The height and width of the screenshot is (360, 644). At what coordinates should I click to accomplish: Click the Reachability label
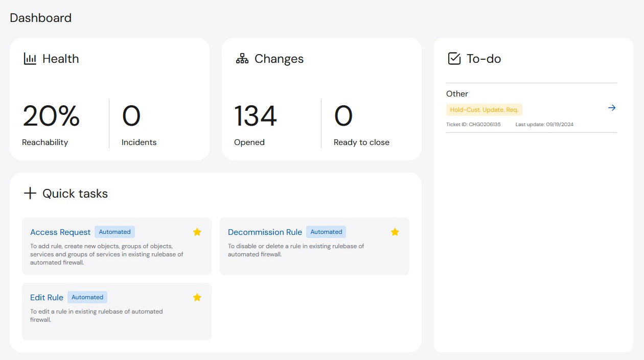[45, 142]
